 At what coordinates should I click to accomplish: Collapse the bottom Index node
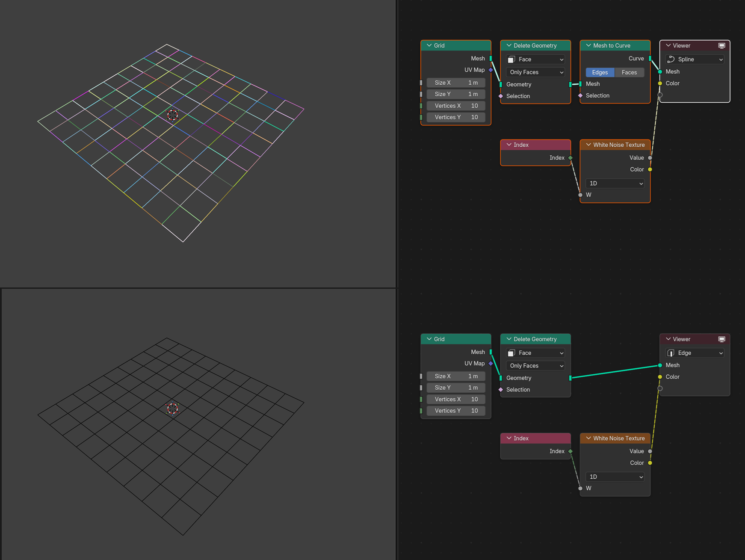tap(509, 438)
